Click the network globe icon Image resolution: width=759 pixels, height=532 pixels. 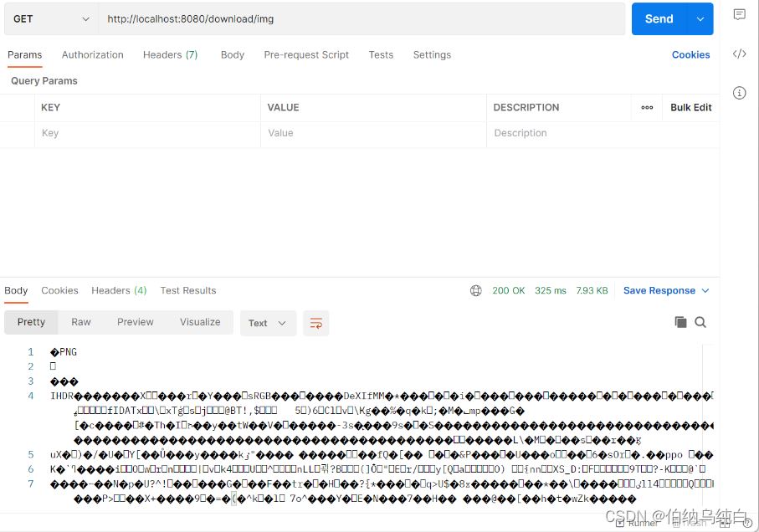pyautogui.click(x=476, y=290)
